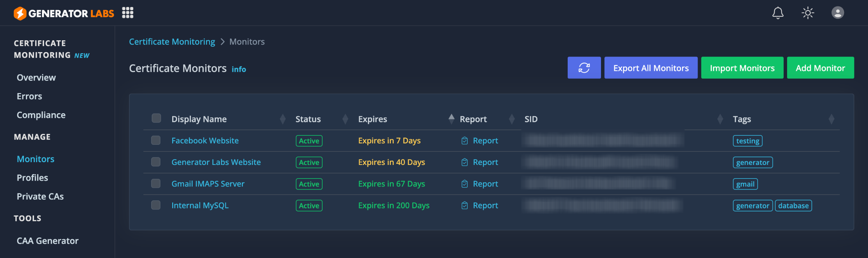The height and width of the screenshot is (258, 868).
Task: Click report clipboard icon for Generator Labs Website
Action: [x=465, y=162]
